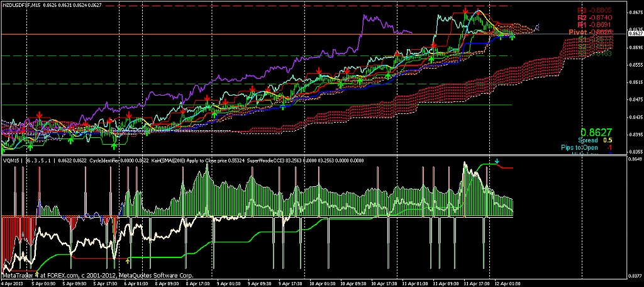Select the cyan down arrow in indicator window

(497, 162)
